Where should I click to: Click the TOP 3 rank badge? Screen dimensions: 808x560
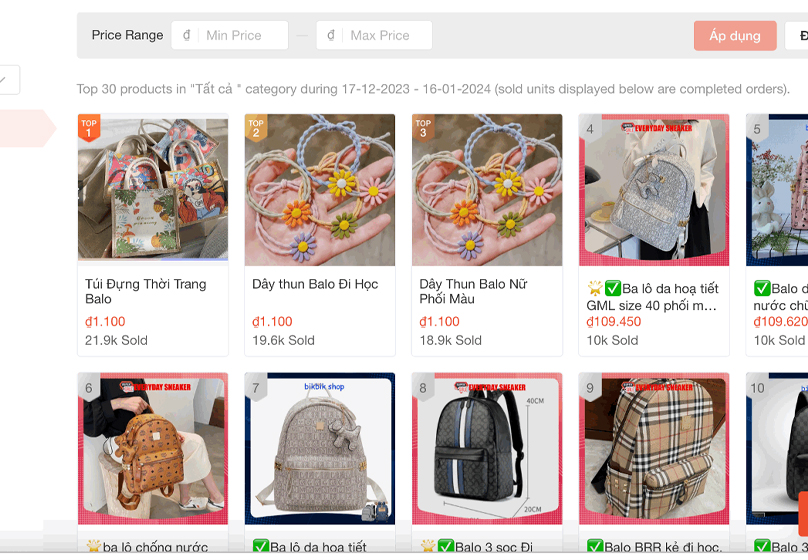pyautogui.click(x=423, y=128)
